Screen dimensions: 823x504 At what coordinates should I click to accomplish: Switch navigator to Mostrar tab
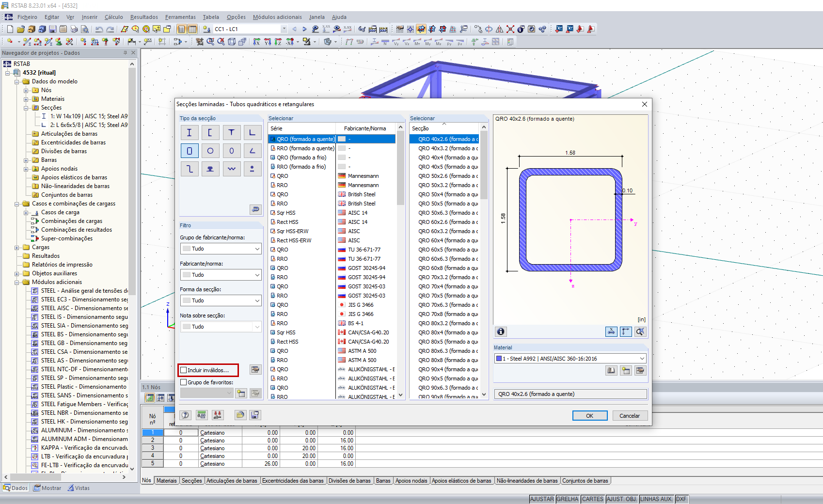(47, 488)
